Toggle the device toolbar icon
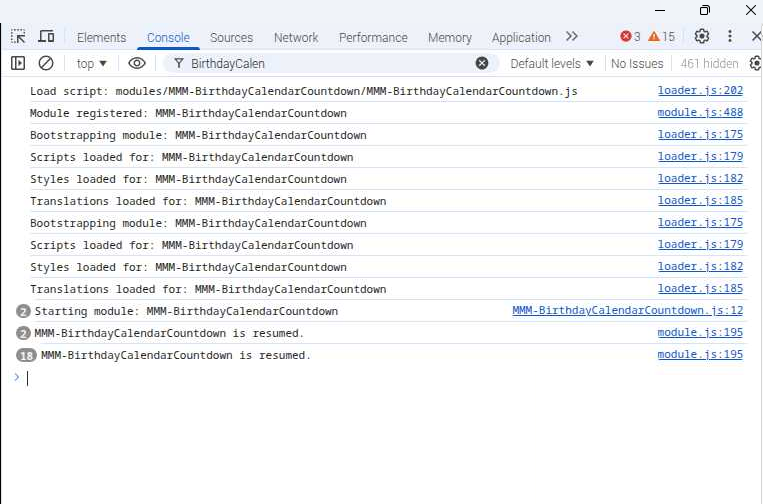Image resolution: width=763 pixels, height=504 pixels. 46,37
